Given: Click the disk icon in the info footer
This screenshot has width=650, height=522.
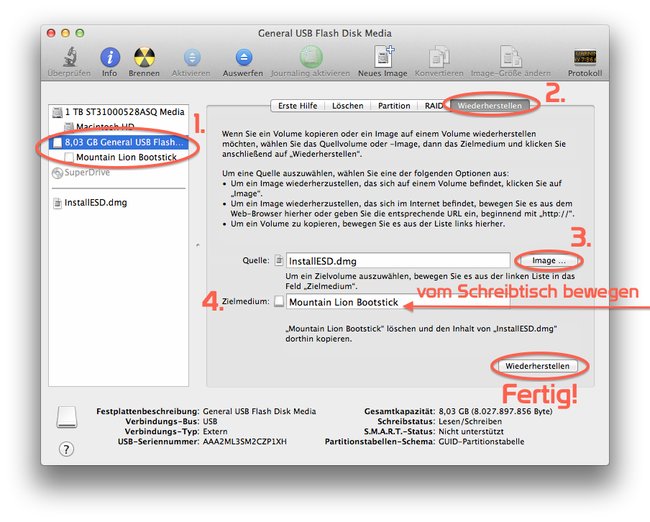Looking at the screenshot, I should coord(67,417).
